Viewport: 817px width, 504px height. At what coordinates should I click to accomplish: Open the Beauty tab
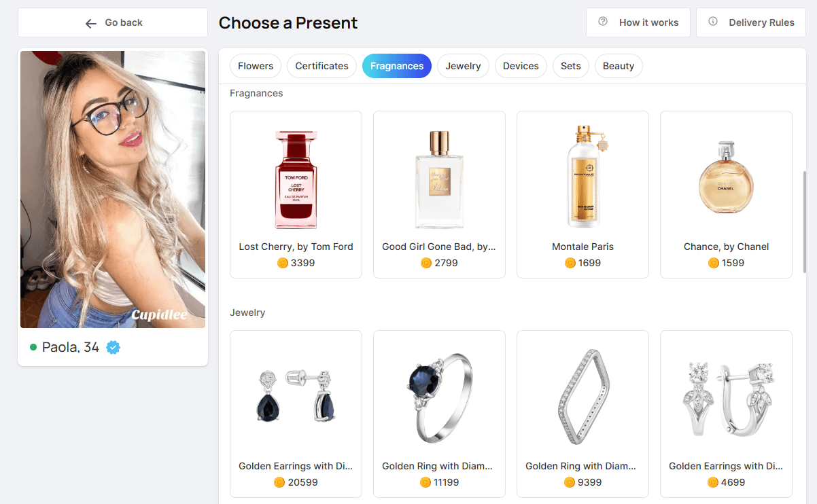pos(618,66)
